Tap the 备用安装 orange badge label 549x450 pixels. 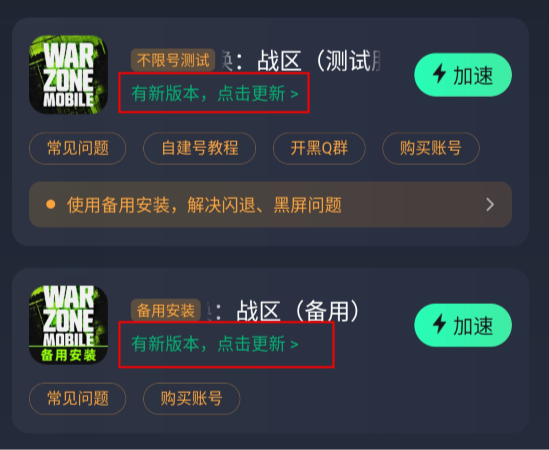pos(166,311)
